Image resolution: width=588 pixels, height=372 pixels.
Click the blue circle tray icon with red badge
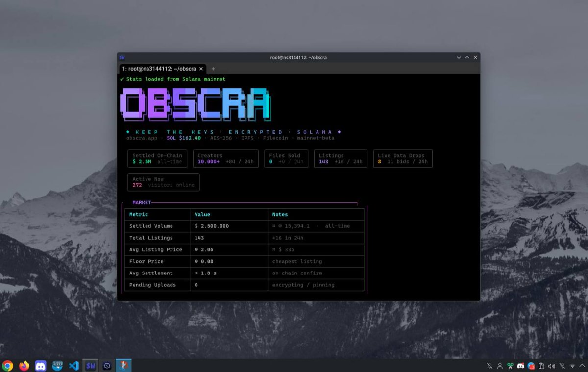(x=531, y=366)
